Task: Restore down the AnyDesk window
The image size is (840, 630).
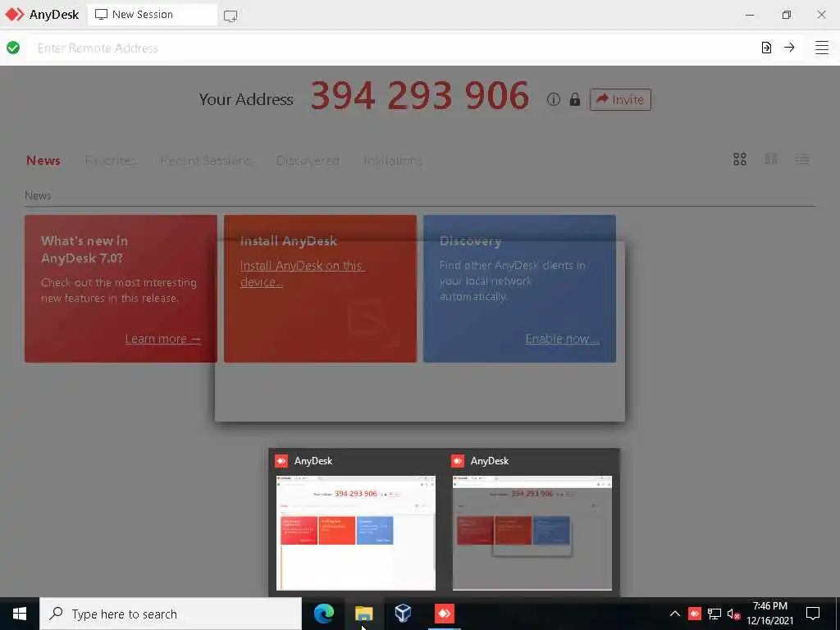Action: pyautogui.click(x=786, y=15)
